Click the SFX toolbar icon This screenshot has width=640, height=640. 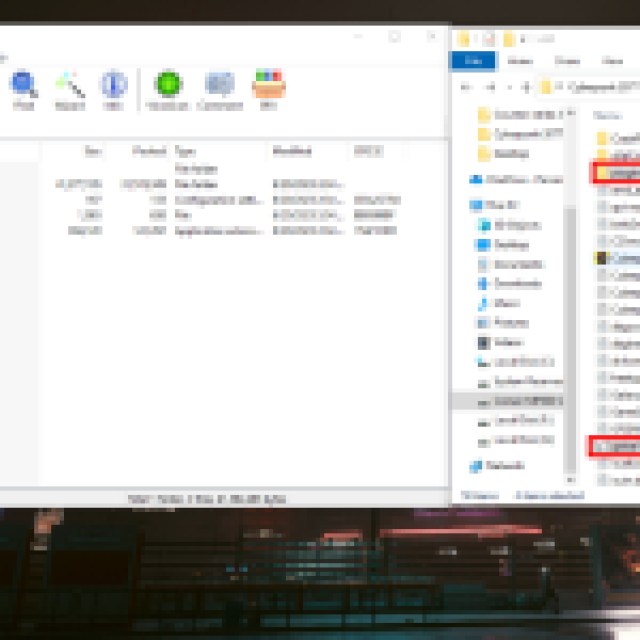point(268,90)
